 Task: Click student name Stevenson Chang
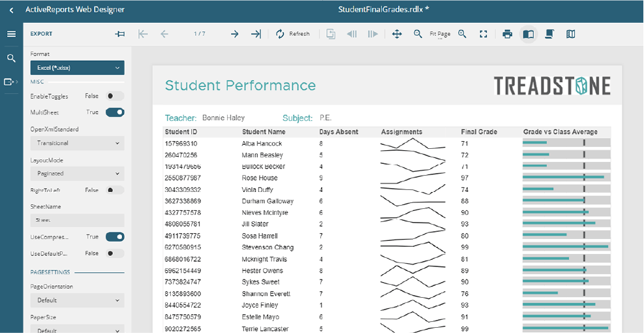(x=268, y=247)
